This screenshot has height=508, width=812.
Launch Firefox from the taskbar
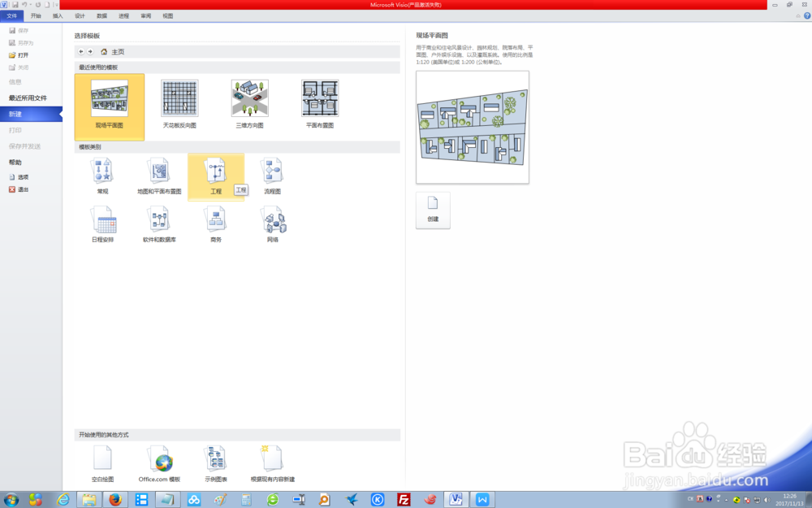(115, 500)
